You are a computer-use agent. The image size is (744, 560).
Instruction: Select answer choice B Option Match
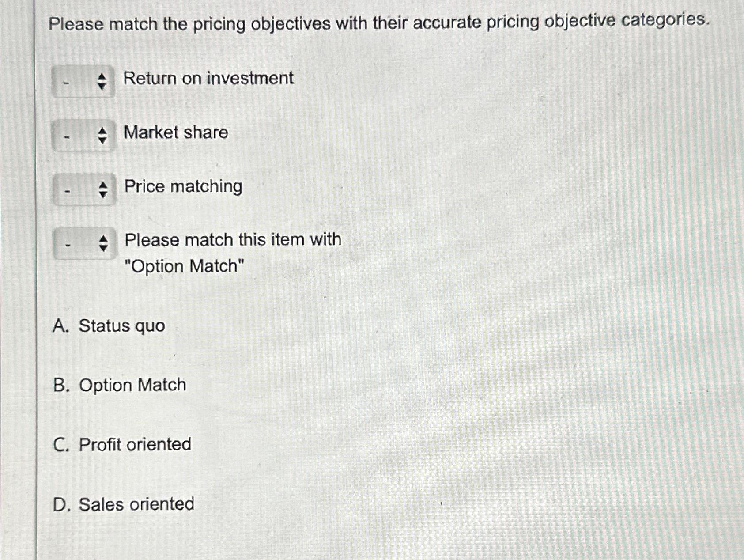[x=119, y=385]
